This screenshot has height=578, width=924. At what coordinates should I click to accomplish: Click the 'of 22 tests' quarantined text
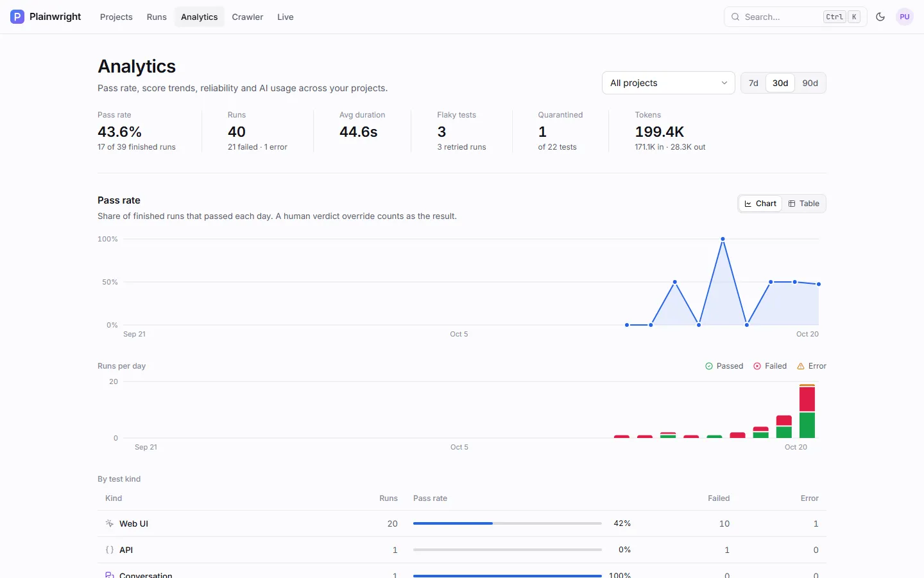(558, 147)
